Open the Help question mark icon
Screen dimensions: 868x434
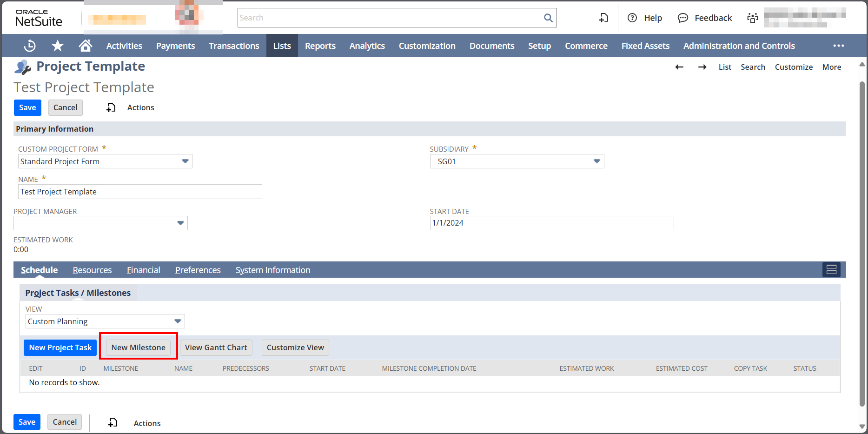[632, 18]
